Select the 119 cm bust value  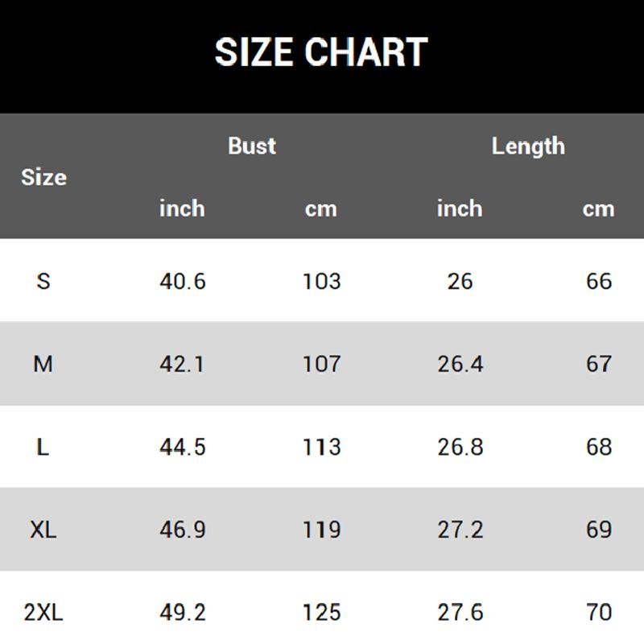[x=322, y=530]
